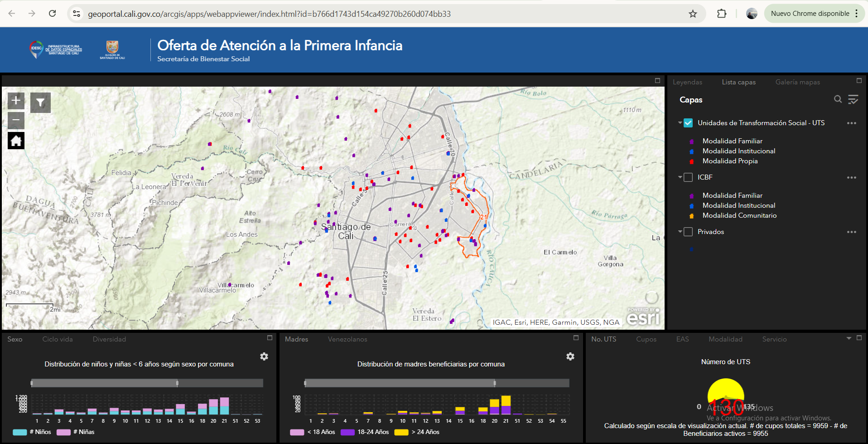Open more options for ICBF layer
This screenshot has width=868, height=444.
[x=851, y=178]
